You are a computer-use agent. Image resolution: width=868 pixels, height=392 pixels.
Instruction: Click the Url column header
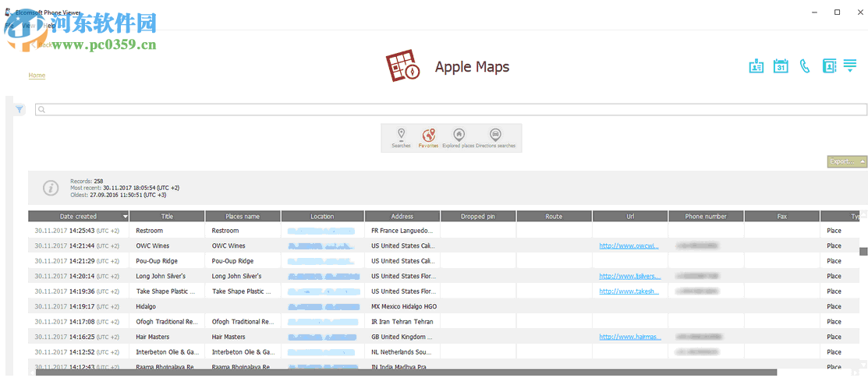click(630, 216)
